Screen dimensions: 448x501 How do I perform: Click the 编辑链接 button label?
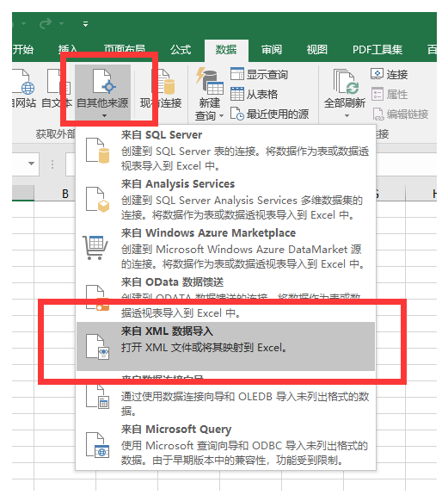408,114
